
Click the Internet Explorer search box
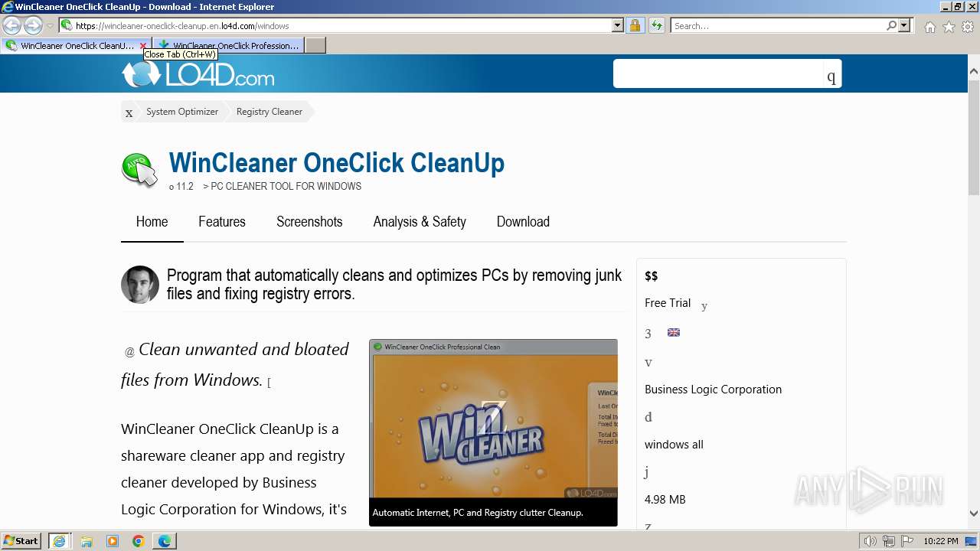point(778,25)
